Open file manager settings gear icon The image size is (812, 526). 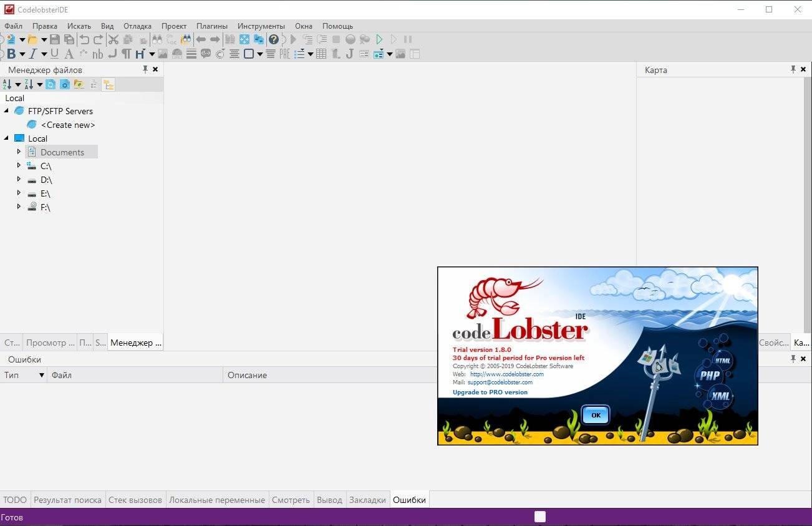(x=64, y=84)
